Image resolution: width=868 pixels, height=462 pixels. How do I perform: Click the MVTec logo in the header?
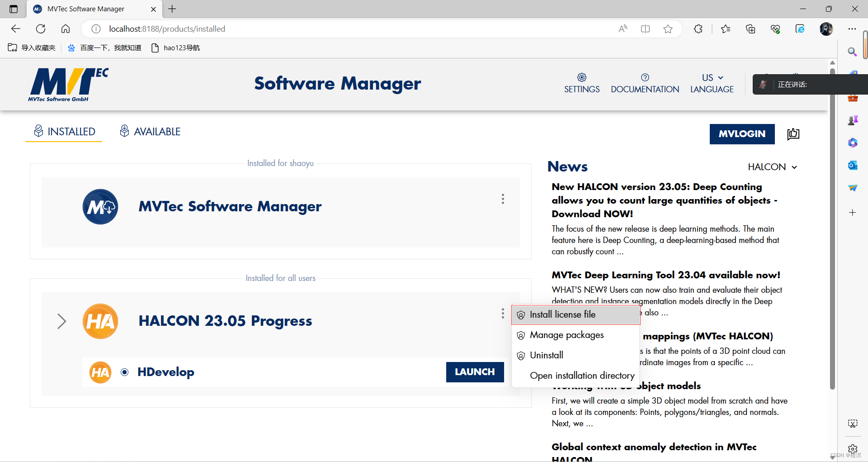pos(68,85)
